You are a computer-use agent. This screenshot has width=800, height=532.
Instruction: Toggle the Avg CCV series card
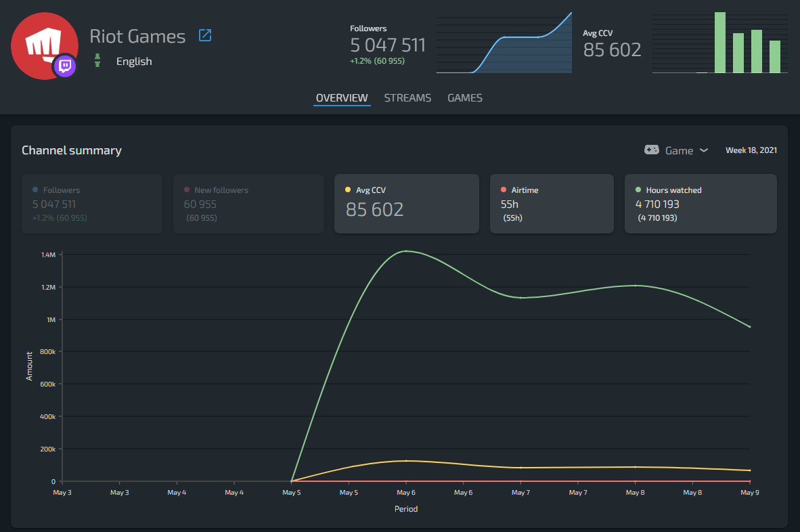pos(407,204)
